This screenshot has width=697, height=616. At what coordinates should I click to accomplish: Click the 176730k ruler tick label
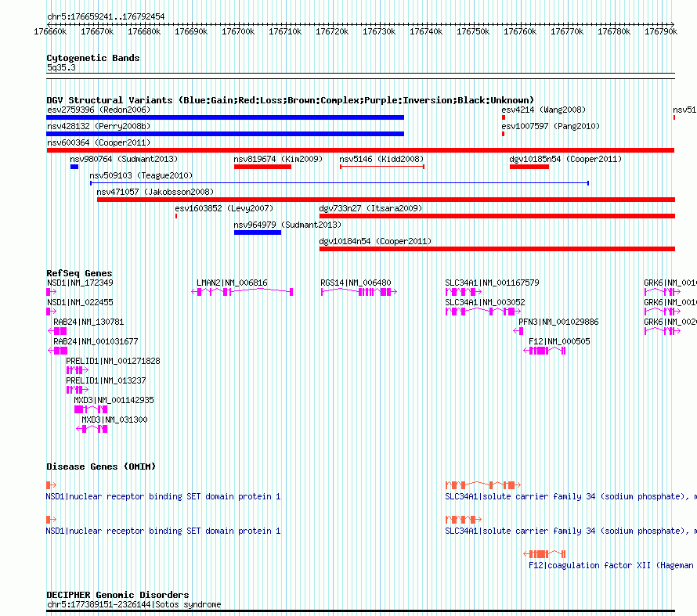(379, 31)
